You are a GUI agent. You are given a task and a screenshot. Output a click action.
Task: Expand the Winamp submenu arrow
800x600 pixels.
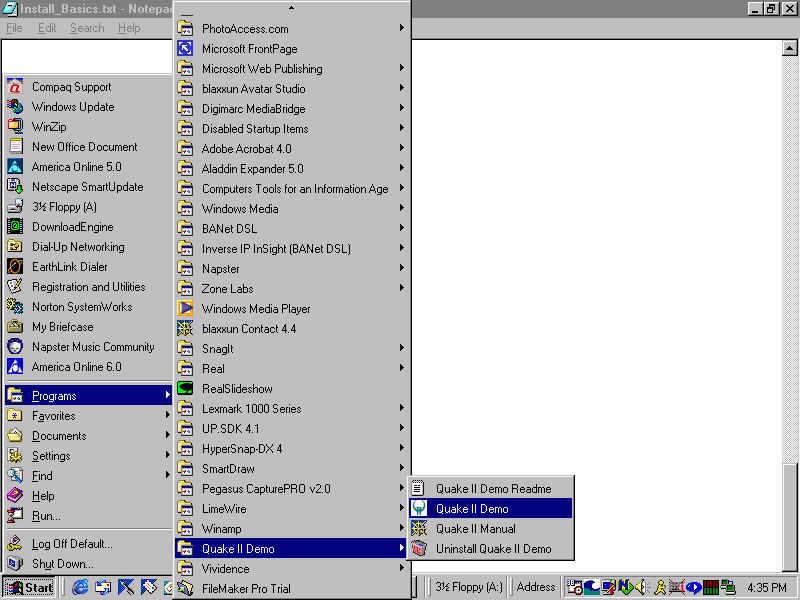tap(402, 529)
